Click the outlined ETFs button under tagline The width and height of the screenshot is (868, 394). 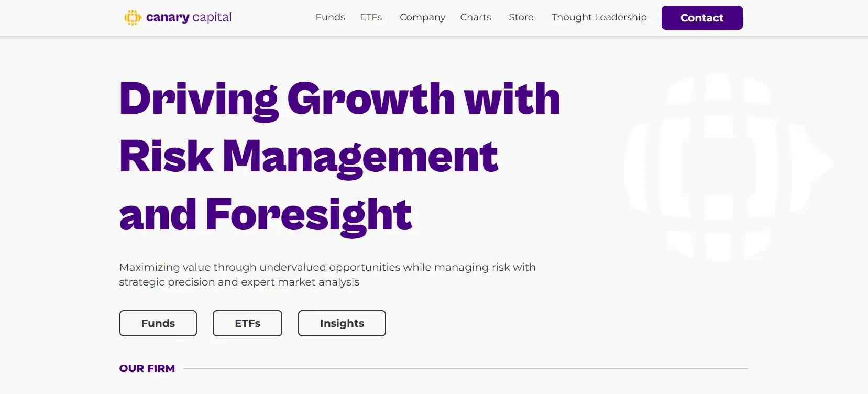coord(247,323)
